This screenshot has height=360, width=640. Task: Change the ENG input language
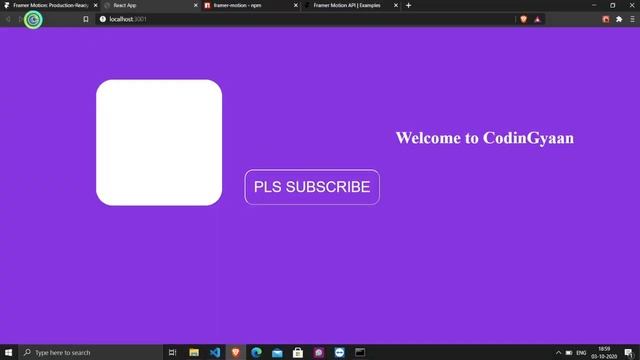coord(581,353)
